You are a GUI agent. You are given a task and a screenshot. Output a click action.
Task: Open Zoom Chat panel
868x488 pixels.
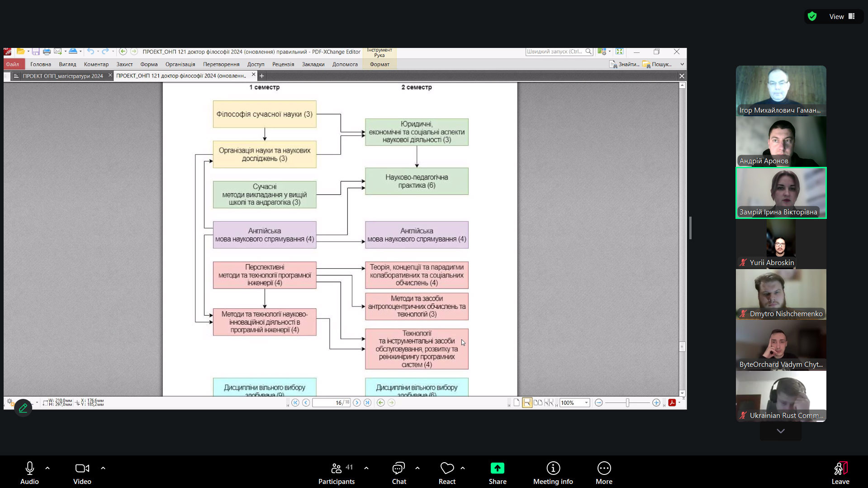398,473
